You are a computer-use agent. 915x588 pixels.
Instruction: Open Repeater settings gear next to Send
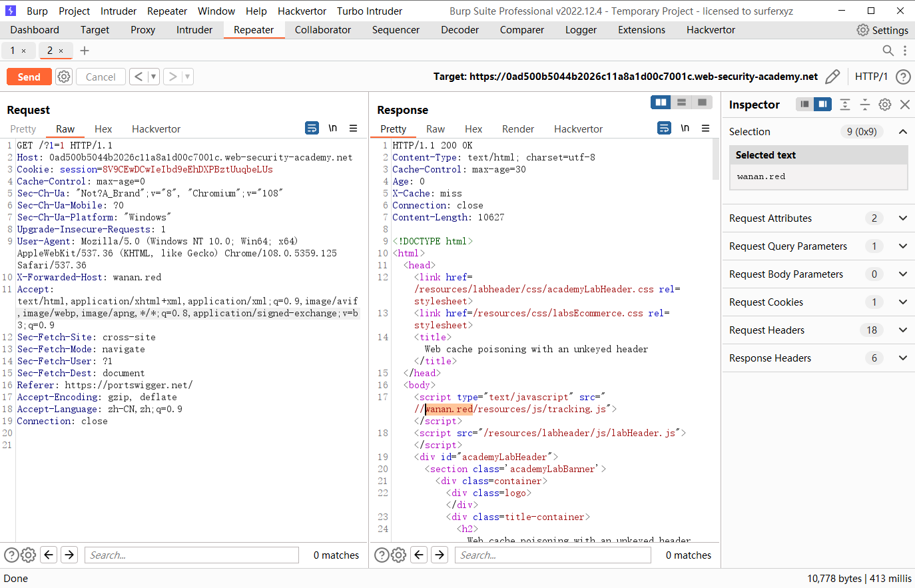point(64,77)
